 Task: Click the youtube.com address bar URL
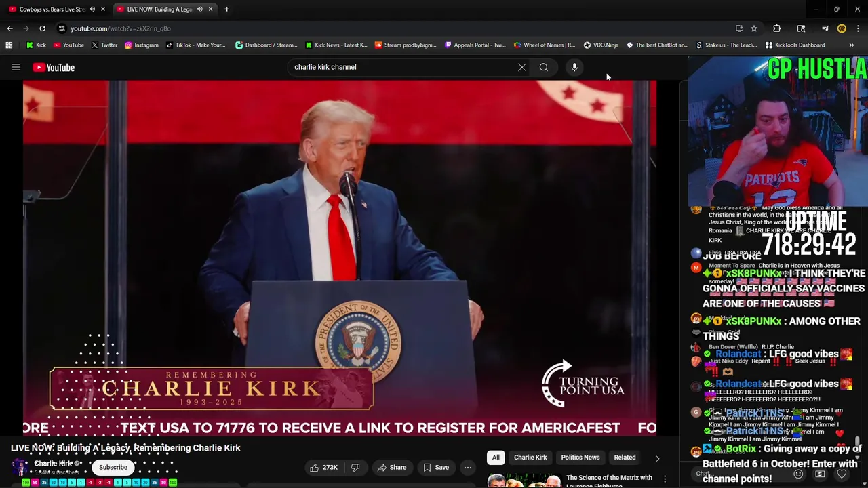pyautogui.click(x=121, y=28)
